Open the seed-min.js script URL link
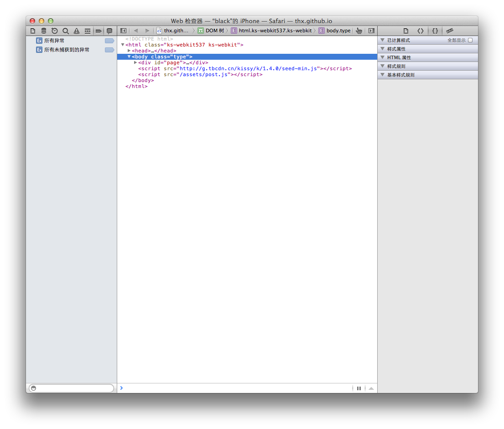 click(x=248, y=68)
